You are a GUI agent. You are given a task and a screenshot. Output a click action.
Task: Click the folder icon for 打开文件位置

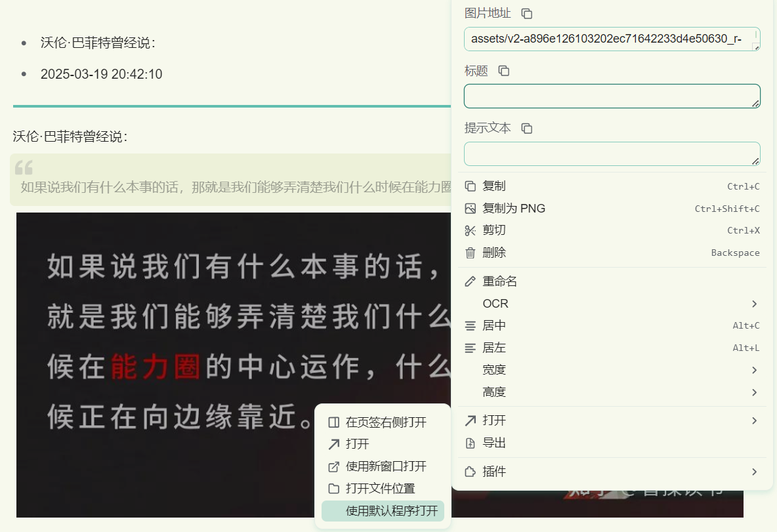point(334,489)
